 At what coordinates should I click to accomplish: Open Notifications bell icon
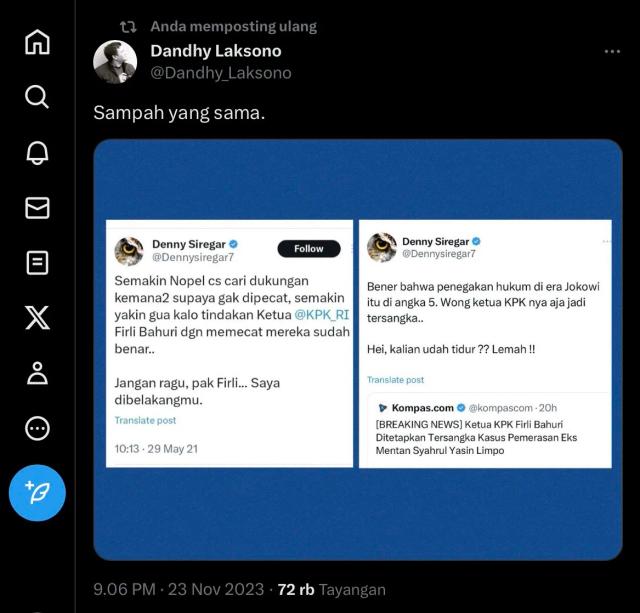coord(37,153)
